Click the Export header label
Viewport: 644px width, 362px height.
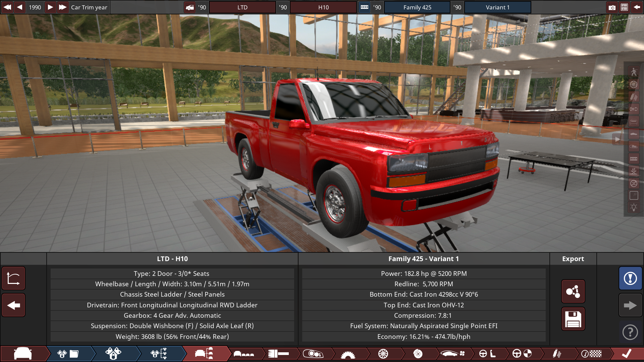click(x=573, y=259)
